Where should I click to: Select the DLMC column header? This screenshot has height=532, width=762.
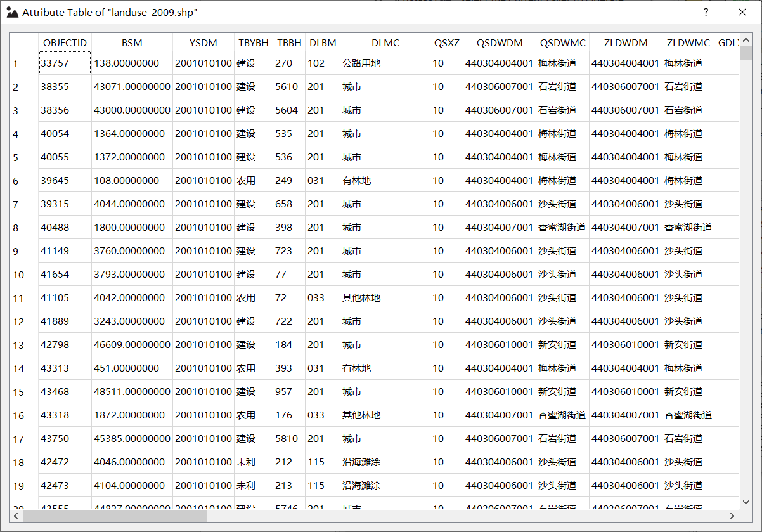point(385,43)
